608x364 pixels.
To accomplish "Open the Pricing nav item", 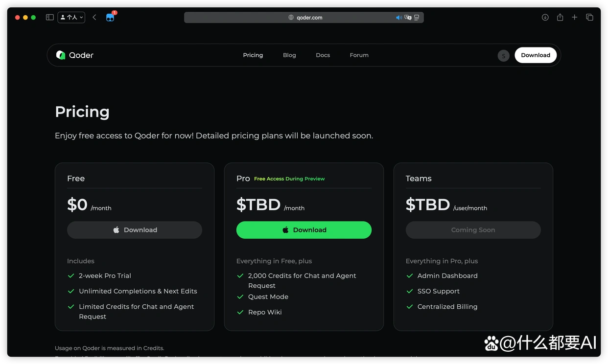I will [253, 55].
